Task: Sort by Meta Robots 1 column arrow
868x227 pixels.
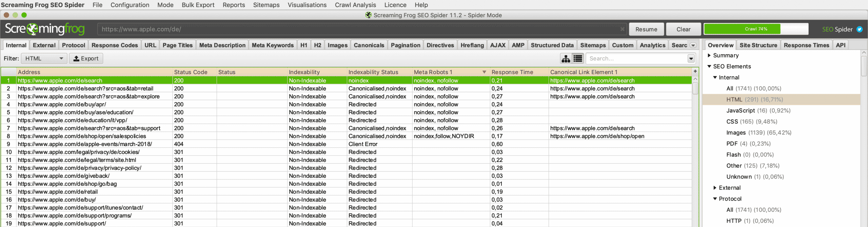Action: click(x=484, y=72)
